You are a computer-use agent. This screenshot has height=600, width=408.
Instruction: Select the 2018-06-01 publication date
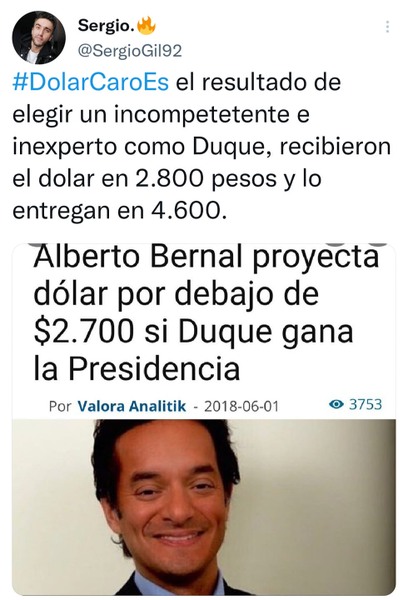[241, 406]
